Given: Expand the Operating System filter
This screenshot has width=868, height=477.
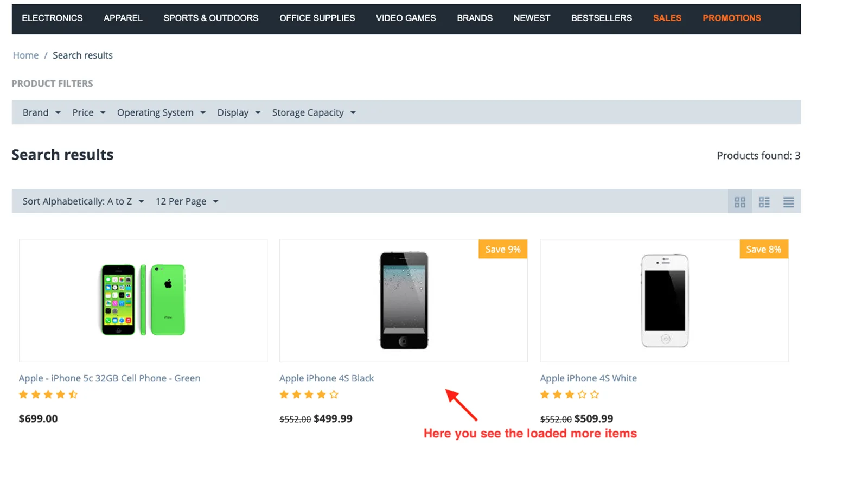Looking at the screenshot, I should pos(162,112).
